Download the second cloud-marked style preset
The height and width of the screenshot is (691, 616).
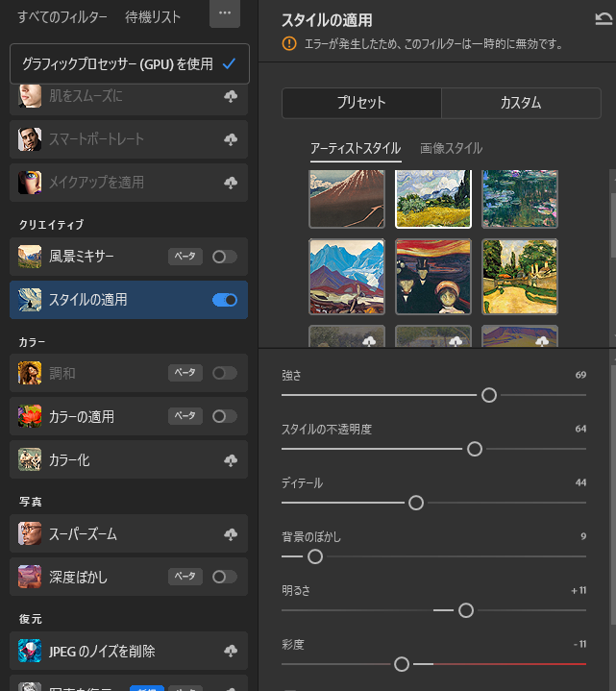(456, 340)
